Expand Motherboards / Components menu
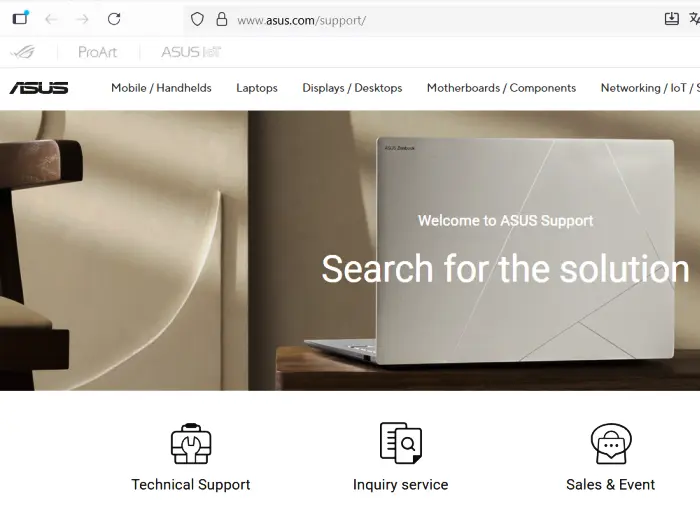The width and height of the screenshot is (700, 525). coord(501,88)
